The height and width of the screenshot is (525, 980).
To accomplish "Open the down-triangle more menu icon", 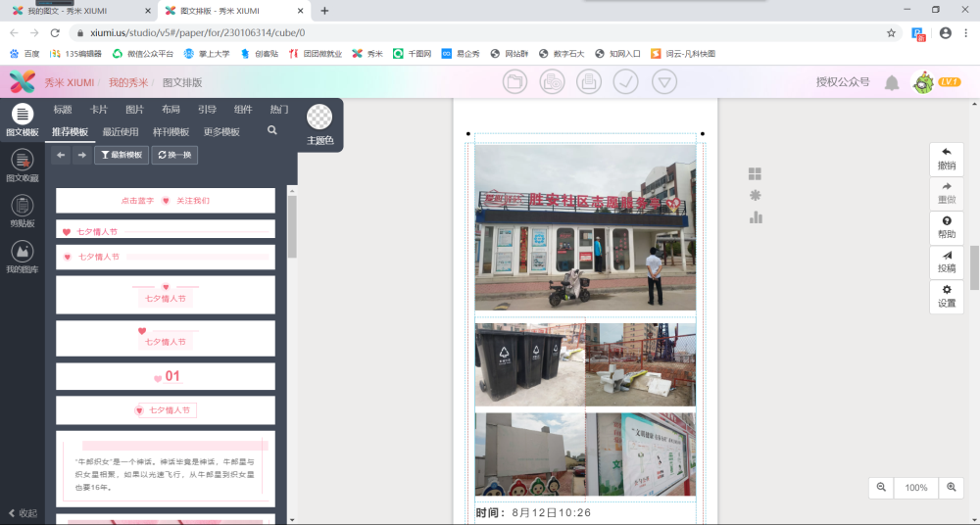I will 664,82.
